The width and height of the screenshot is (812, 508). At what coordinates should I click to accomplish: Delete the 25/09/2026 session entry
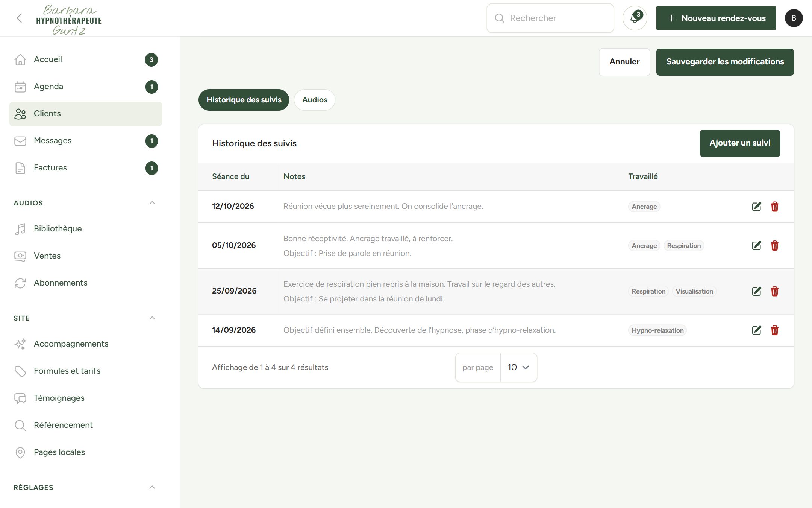tap(774, 291)
